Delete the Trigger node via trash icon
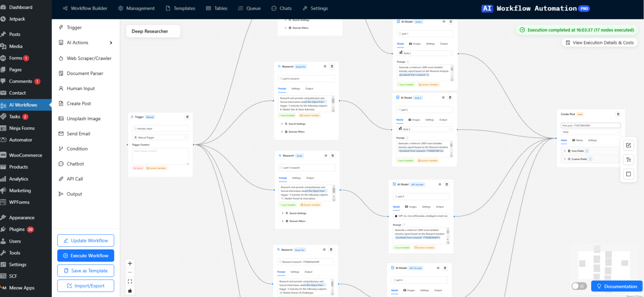Screen dimensions: 644x297 tap(187, 117)
